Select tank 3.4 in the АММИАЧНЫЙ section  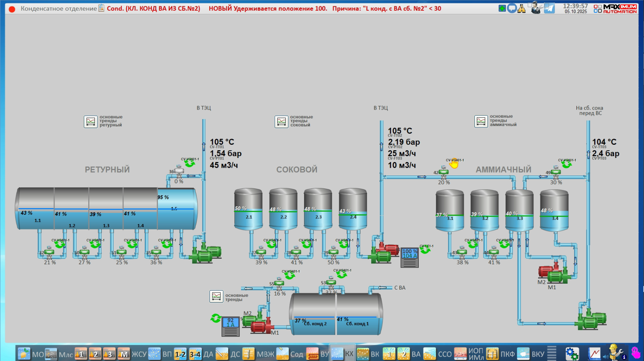[x=554, y=210]
